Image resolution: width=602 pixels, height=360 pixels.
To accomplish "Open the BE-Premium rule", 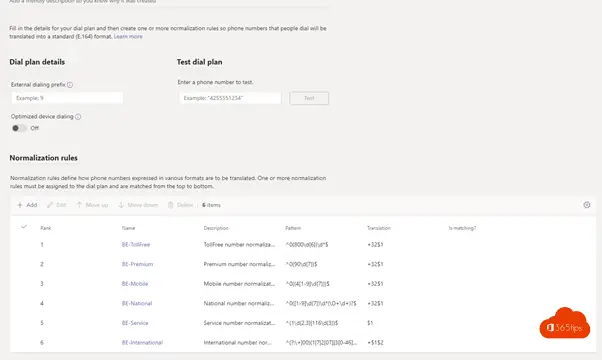I will (137, 264).
